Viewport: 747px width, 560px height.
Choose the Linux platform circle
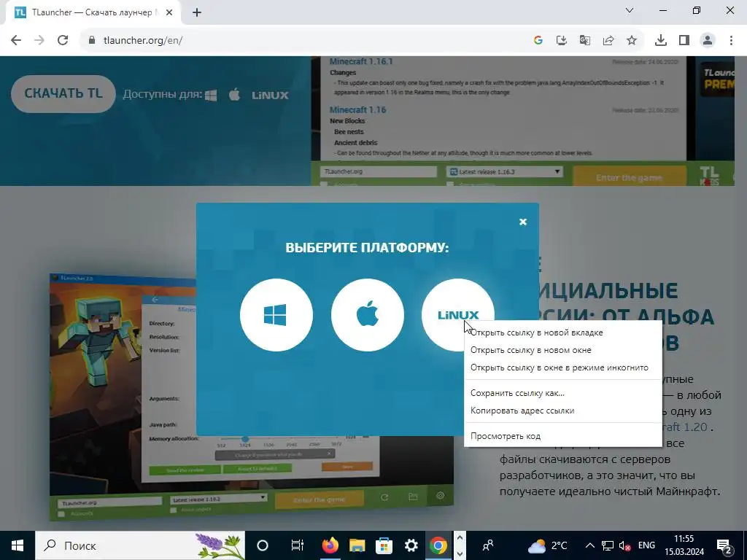[x=458, y=315]
